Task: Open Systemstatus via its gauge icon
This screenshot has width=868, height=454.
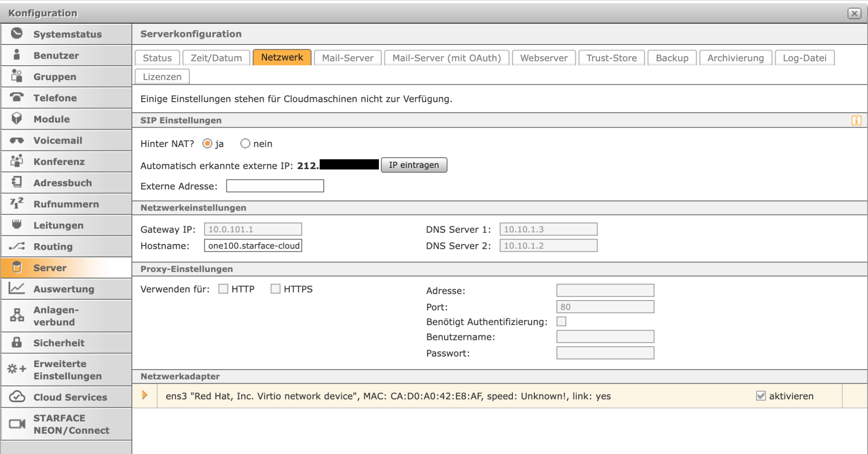Action: (17, 33)
